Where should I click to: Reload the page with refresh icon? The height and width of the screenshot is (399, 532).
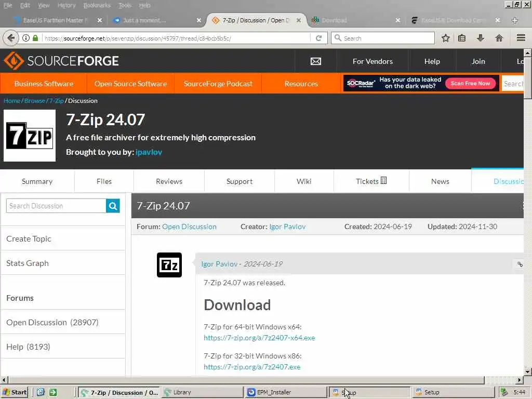[x=318, y=38]
